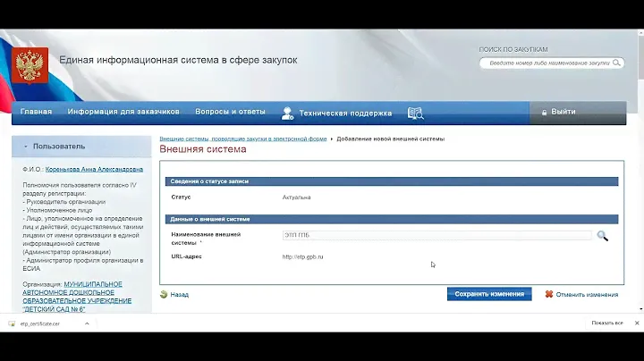Follow the external systems breadcrumb link
Screen dimensions: 644x361
point(243,139)
